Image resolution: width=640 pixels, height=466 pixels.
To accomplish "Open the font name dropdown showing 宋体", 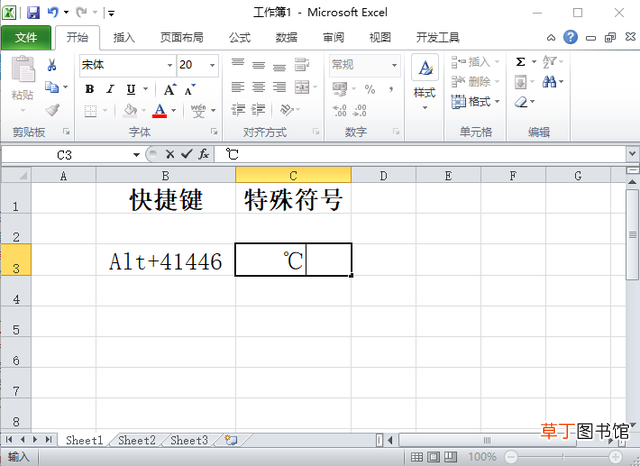I will tap(170, 65).
